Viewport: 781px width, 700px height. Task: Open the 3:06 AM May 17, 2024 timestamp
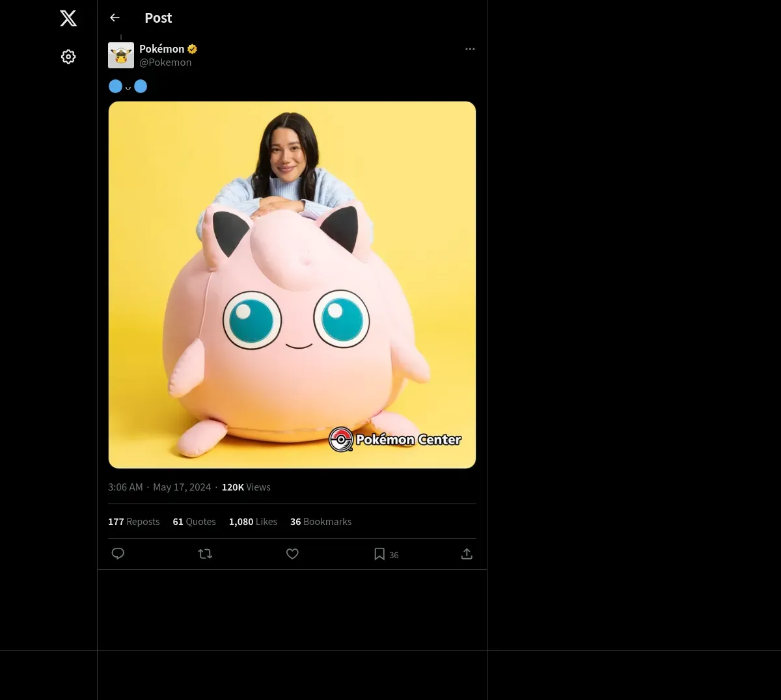pyautogui.click(x=159, y=487)
